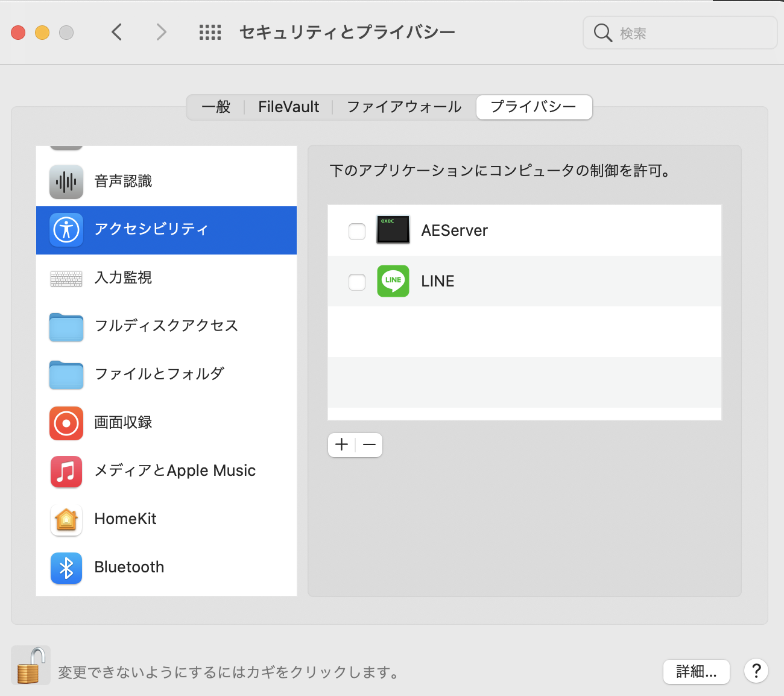This screenshot has height=696, width=784.
Task: Open help with the question mark button
Action: pos(756,671)
